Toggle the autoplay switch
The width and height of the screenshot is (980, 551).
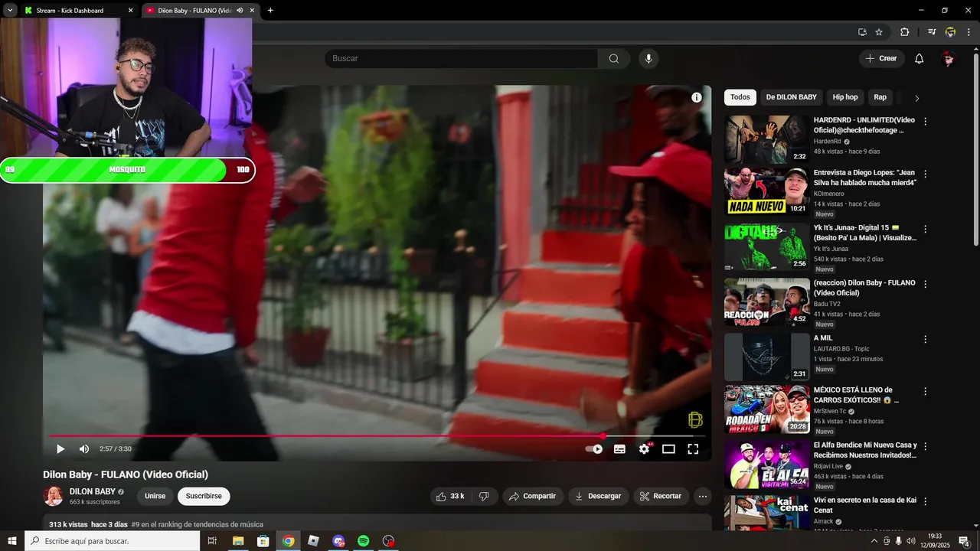(593, 449)
